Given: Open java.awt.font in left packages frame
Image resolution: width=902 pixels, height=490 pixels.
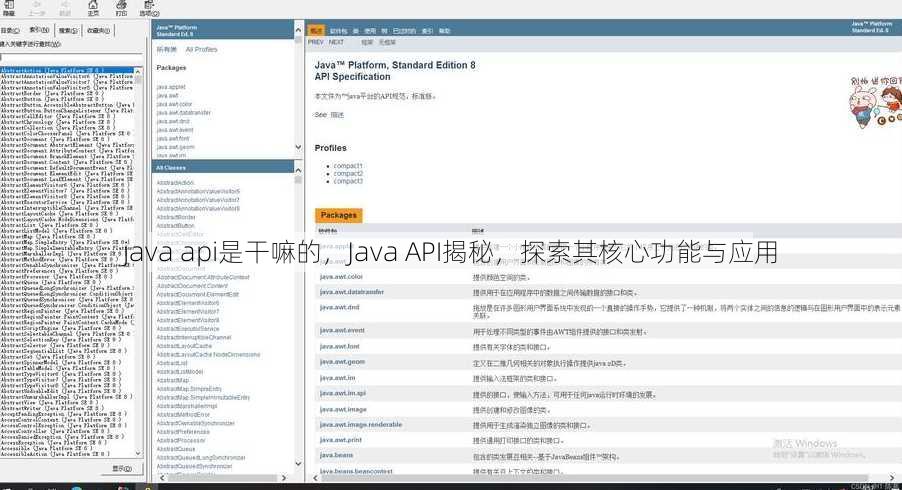Looking at the screenshot, I should pos(173,139).
